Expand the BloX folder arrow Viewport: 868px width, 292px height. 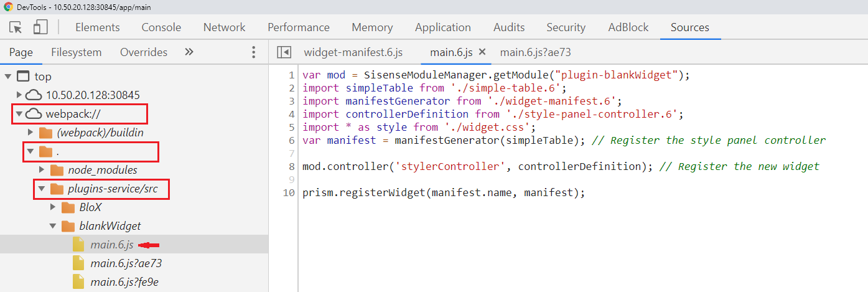[x=53, y=207]
